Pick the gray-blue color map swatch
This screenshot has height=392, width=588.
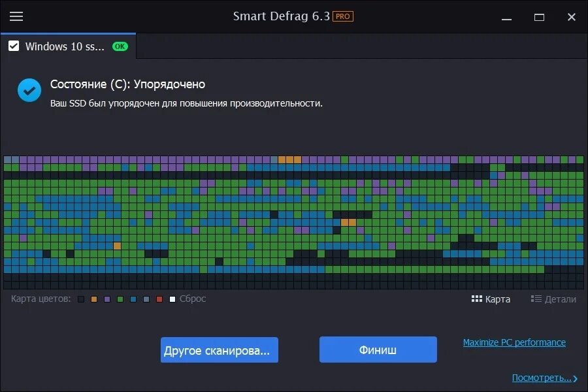(146, 299)
